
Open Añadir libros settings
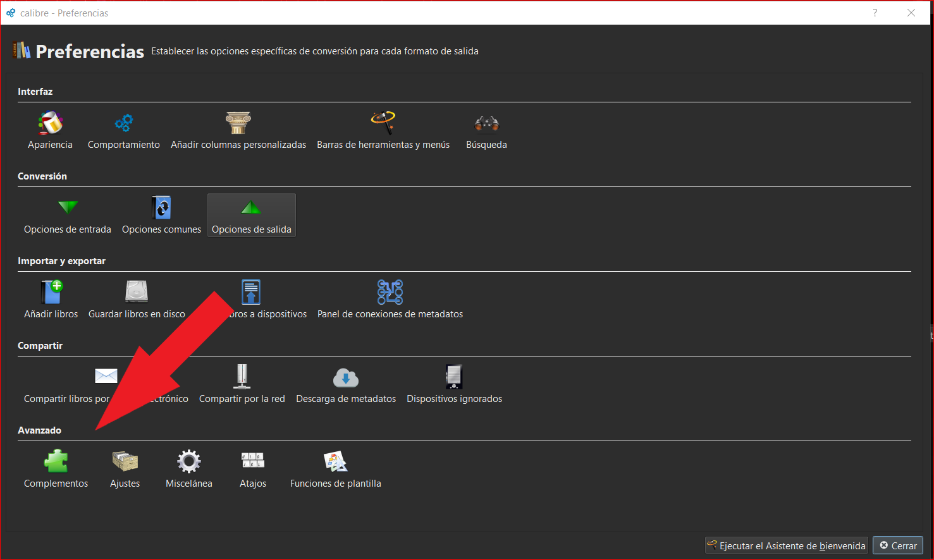pos(51,300)
